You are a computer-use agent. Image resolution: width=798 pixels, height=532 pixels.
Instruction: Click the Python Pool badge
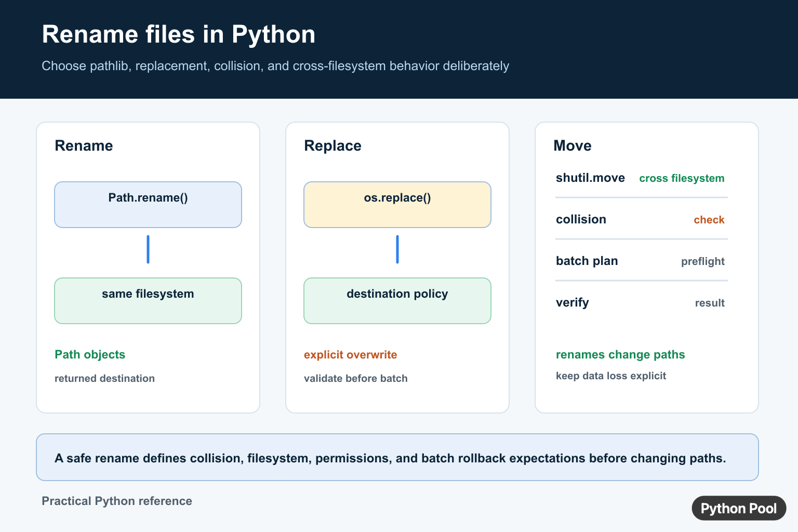(x=739, y=508)
